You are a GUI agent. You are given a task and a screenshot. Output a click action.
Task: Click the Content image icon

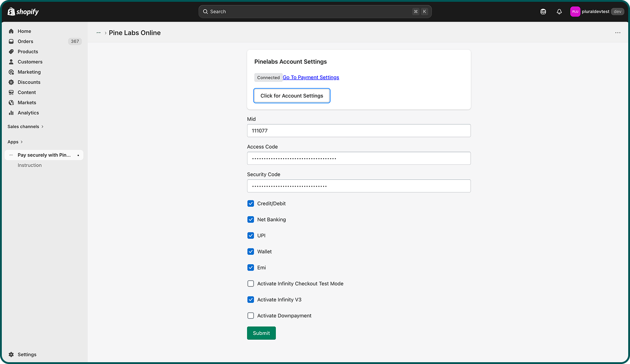[x=11, y=93]
